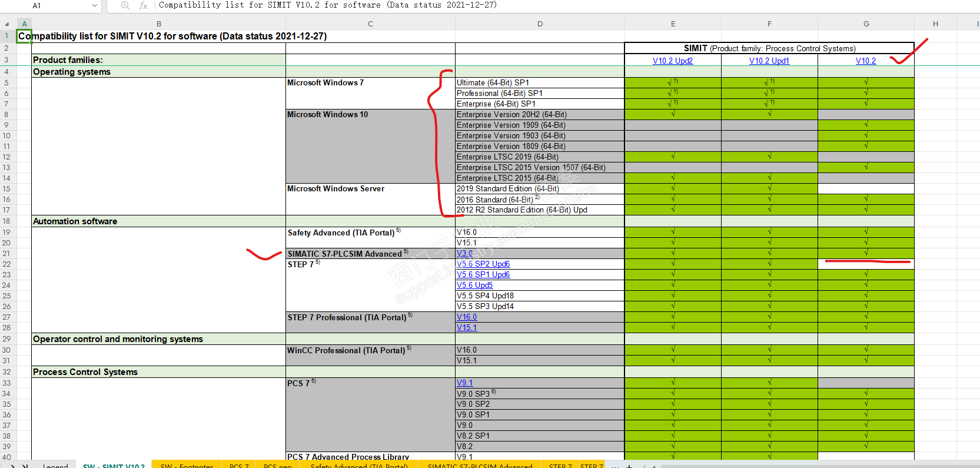Screen dimensions: 980x468
Task: Follow the V10.2 link in column G
Action: click(866, 61)
